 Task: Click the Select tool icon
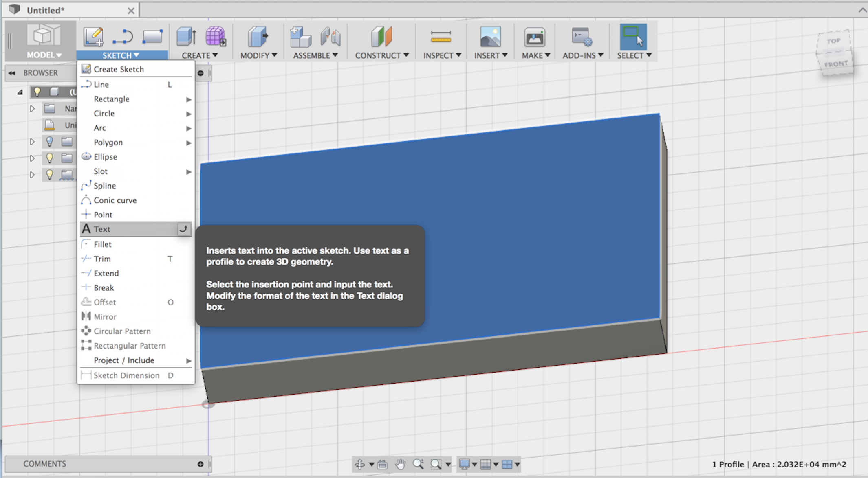[x=633, y=37]
